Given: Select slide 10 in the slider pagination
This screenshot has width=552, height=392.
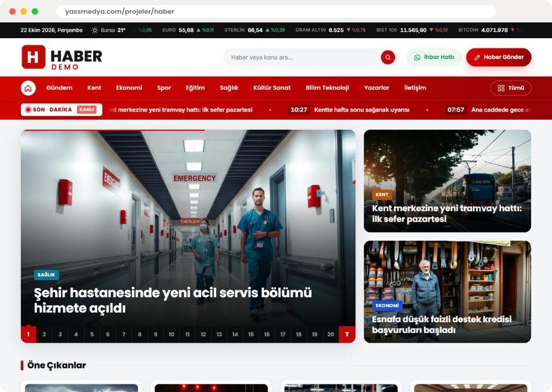Looking at the screenshot, I should tap(172, 334).
